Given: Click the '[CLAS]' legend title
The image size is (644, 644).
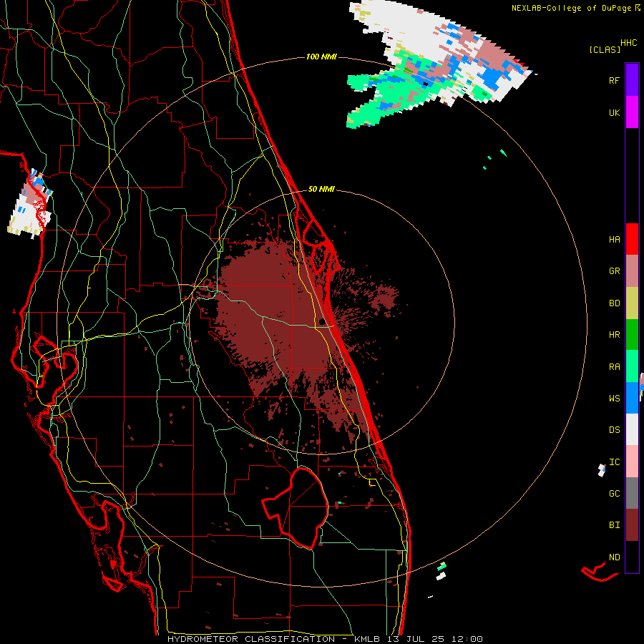Looking at the screenshot, I should (605, 49).
